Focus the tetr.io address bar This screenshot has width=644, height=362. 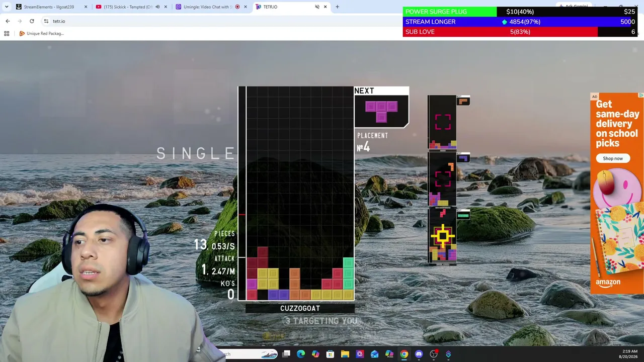coord(221,21)
